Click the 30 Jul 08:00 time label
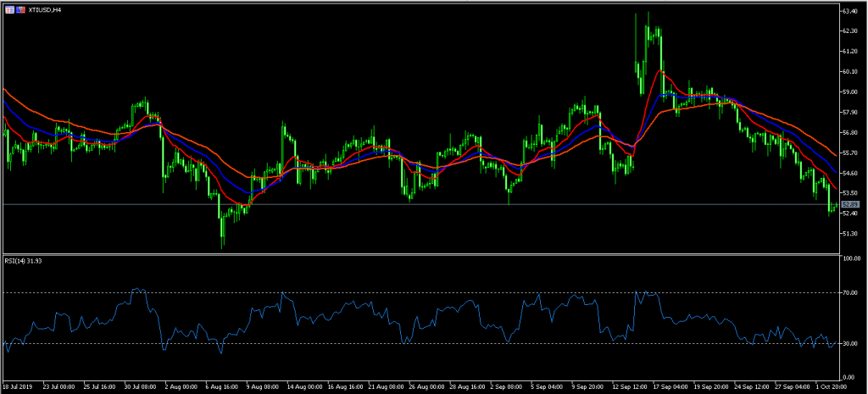This screenshot has width=868, height=394. [141, 386]
